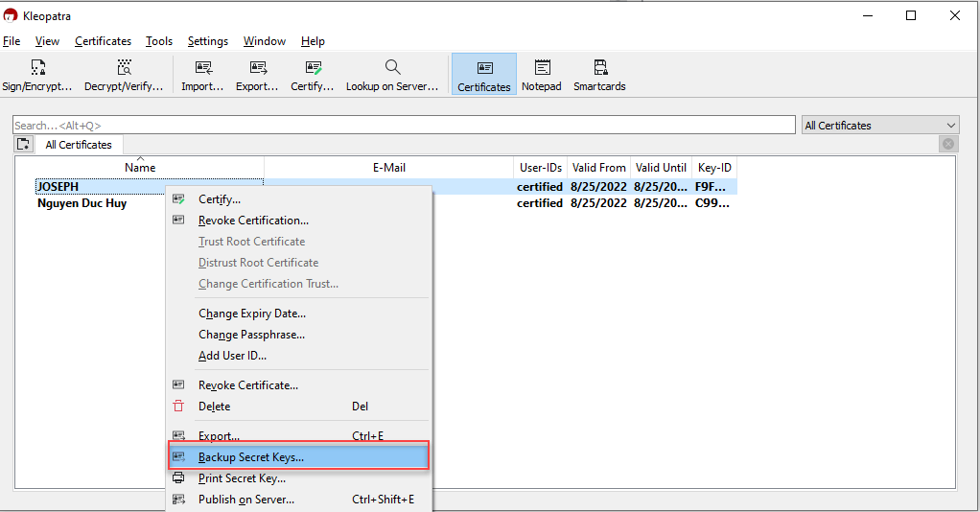Open the Decrypt/Verify tool
The image size is (980, 512).
(124, 75)
